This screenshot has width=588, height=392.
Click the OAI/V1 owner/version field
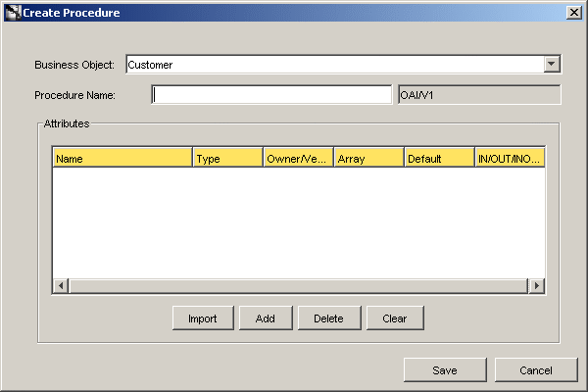coord(479,95)
